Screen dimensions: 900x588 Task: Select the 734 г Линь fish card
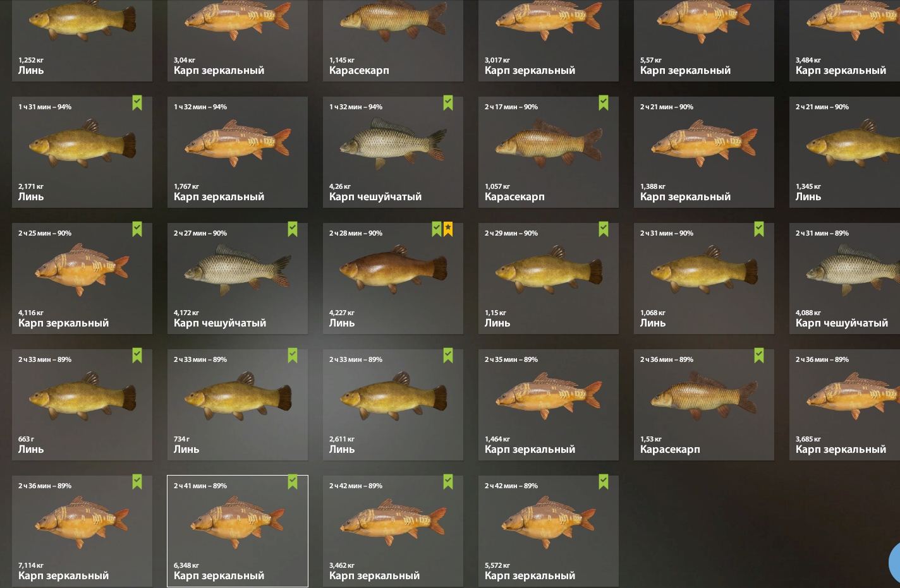point(238,405)
